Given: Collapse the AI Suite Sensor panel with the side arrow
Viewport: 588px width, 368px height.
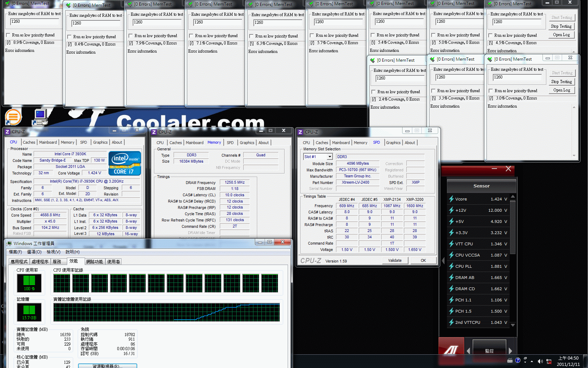Looking at the screenshot, I should point(443,261).
